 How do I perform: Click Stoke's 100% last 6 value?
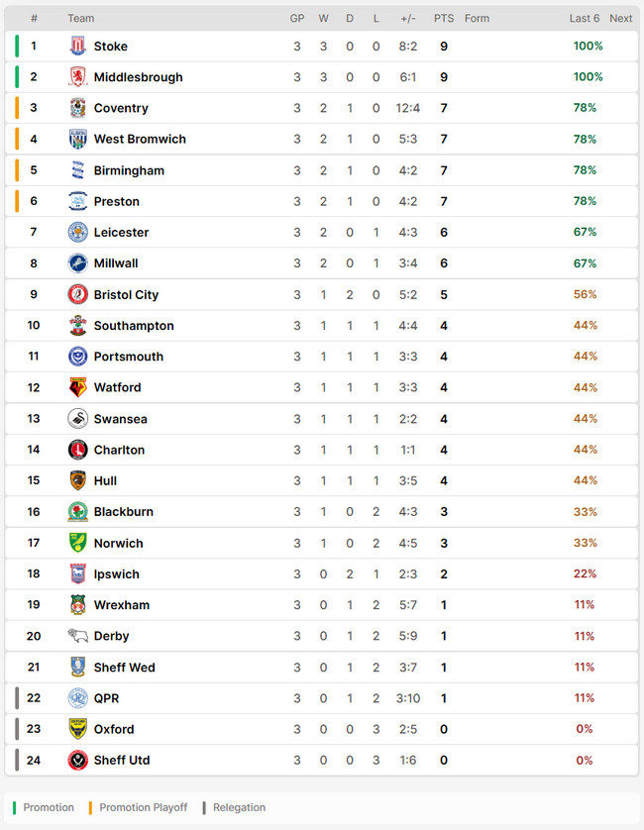pyautogui.click(x=588, y=47)
